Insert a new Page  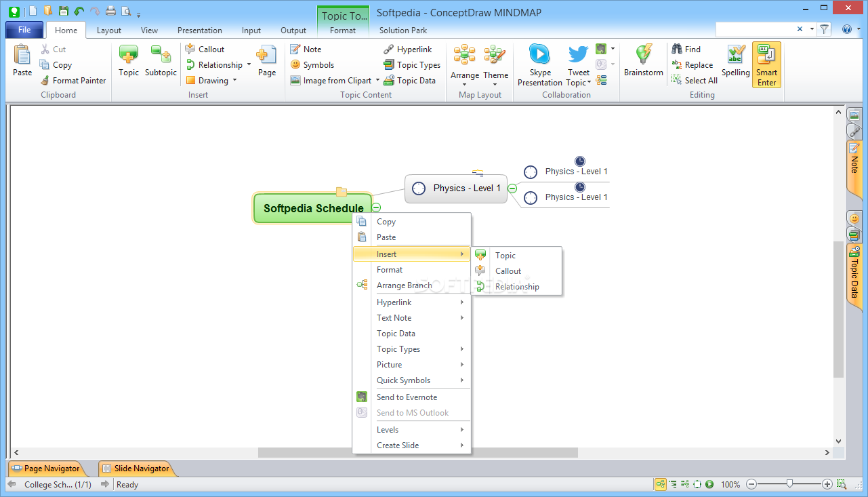pos(266,62)
